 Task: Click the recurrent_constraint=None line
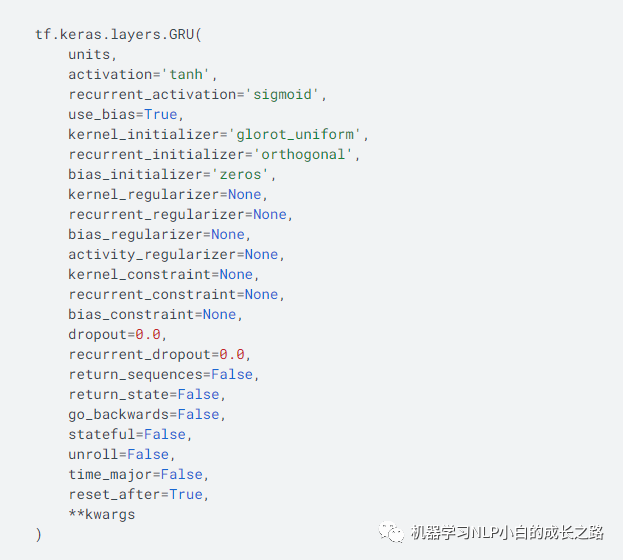click(176, 294)
